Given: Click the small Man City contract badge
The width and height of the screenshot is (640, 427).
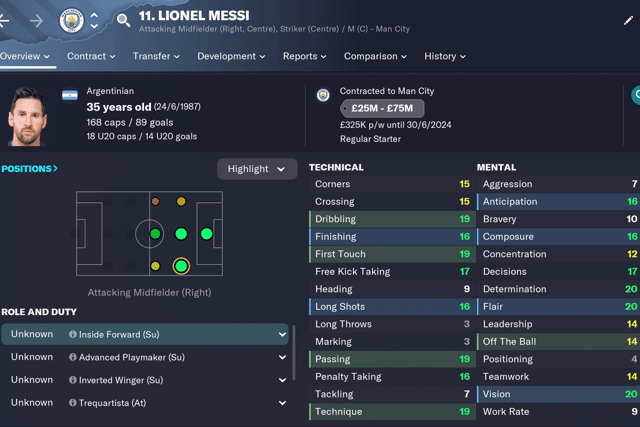Looking at the screenshot, I should click(323, 95).
